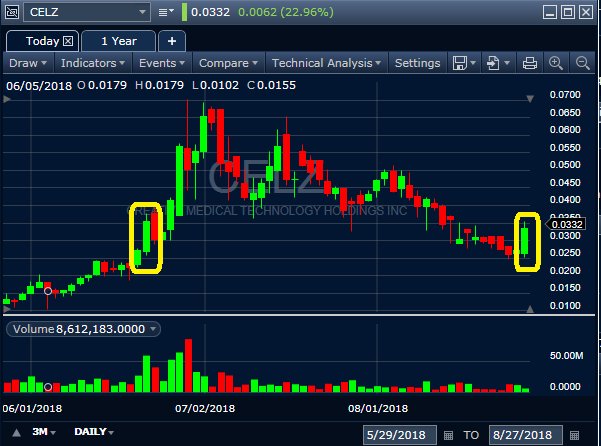Click the quote change 0.0062 (22.96%)

286,12
